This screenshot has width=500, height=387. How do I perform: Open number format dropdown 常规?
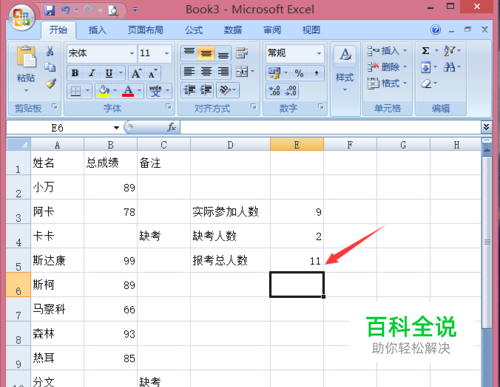(319, 53)
